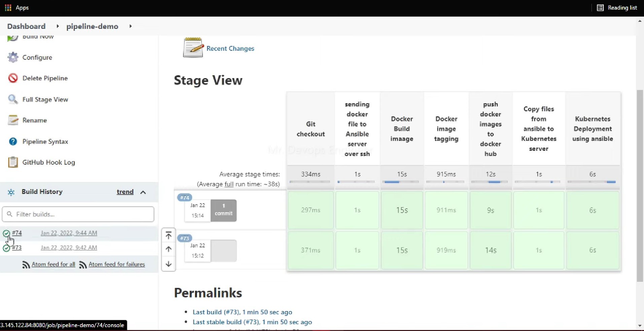The width and height of the screenshot is (644, 331).
Task: Click the Build History sun icon
Action: click(x=11, y=192)
